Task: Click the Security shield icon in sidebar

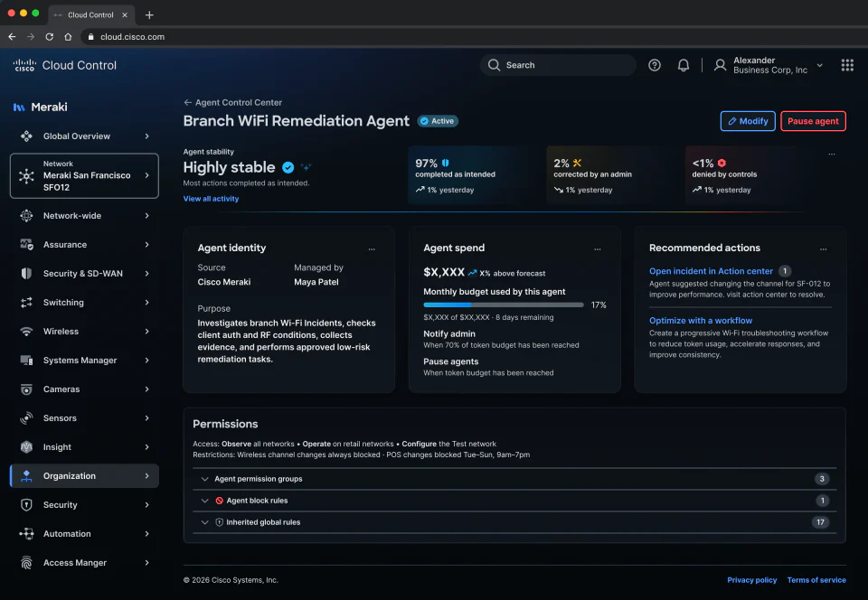Action: (26, 505)
